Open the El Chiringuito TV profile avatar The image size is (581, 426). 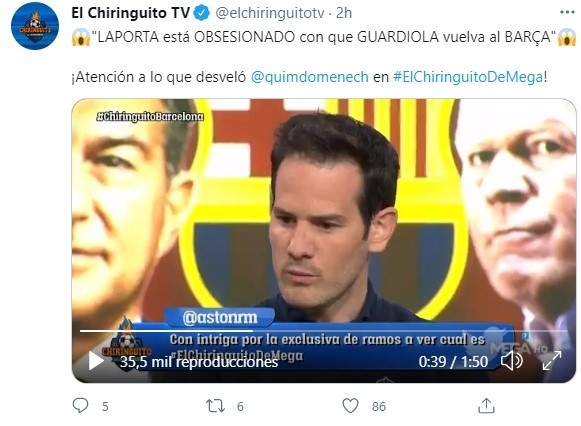35,26
